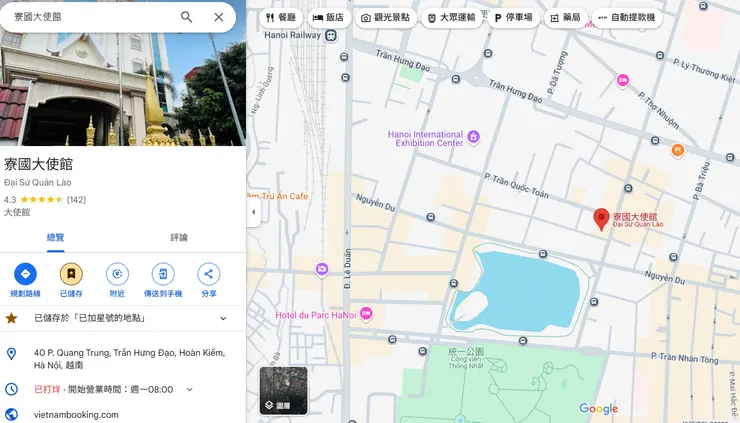Switch to the 評論 tab

point(179,237)
